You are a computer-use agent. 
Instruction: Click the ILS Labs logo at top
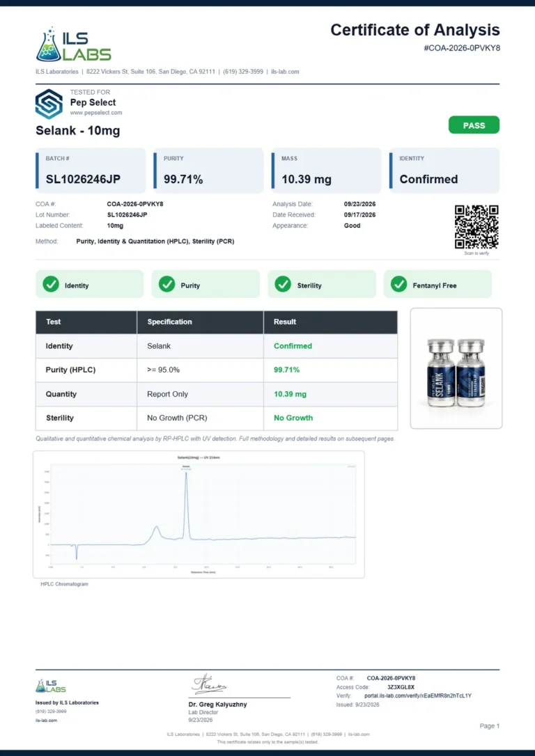coord(74,45)
